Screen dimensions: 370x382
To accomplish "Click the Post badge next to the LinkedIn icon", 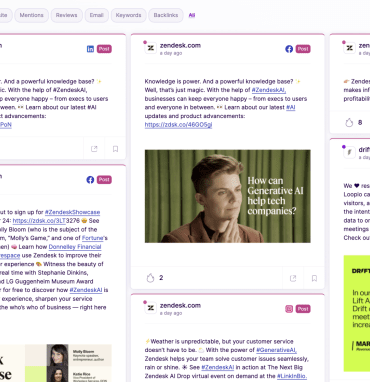I will 104,49.
